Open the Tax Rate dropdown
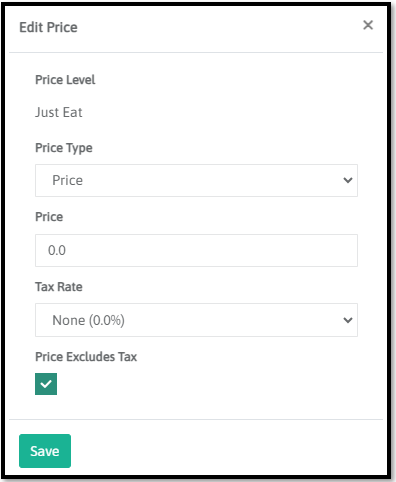This screenshot has width=396, height=482. (196, 320)
